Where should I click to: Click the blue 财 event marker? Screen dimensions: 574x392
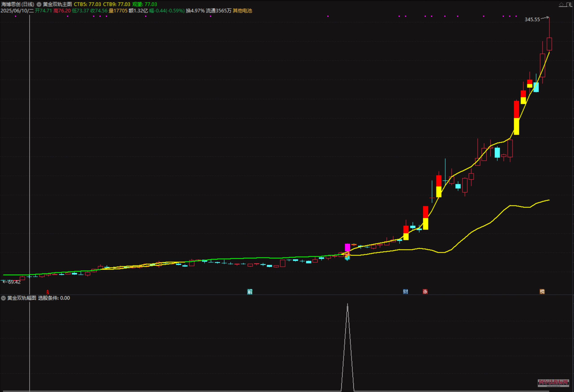405,292
